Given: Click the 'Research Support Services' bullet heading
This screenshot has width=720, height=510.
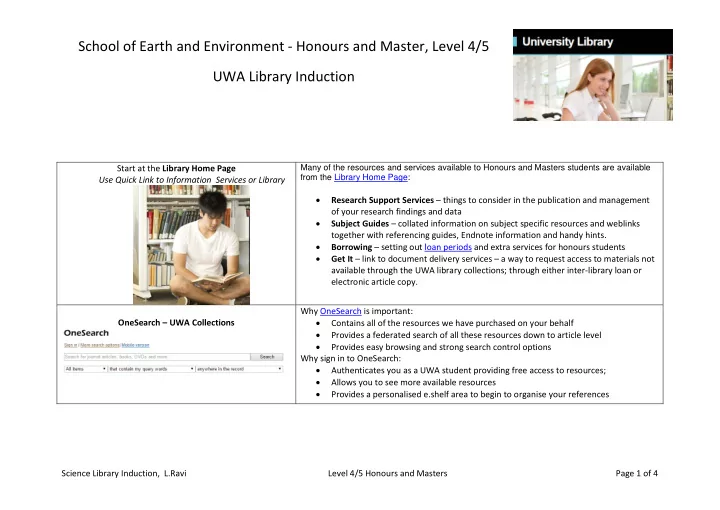Looking at the screenshot, I should point(382,200).
